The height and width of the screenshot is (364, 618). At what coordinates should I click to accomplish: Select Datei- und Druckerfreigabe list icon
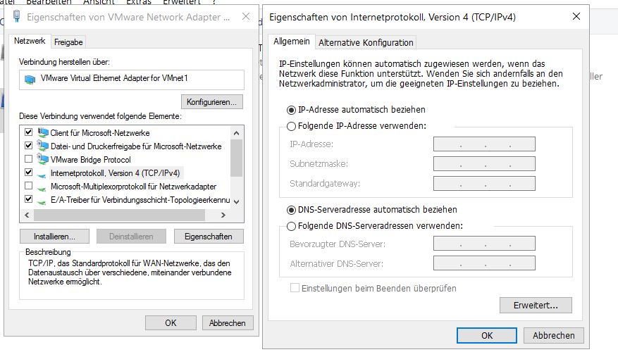(43, 146)
